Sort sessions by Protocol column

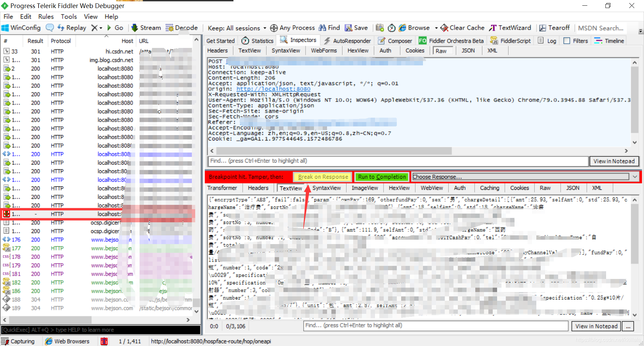(61, 41)
